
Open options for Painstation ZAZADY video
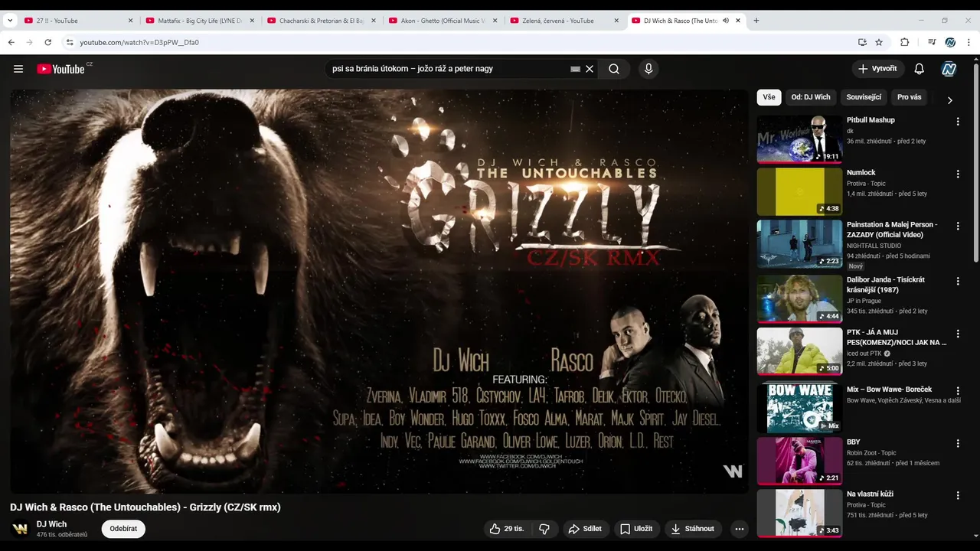pos(958,226)
